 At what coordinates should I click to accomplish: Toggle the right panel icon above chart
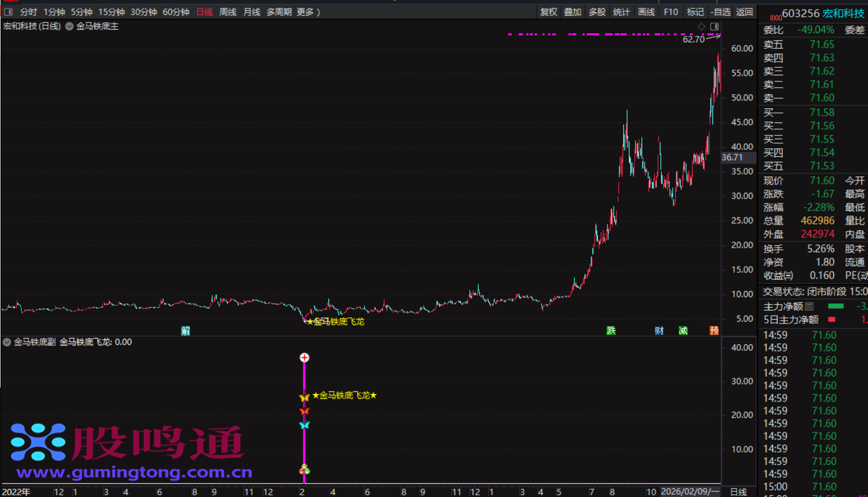click(x=714, y=26)
